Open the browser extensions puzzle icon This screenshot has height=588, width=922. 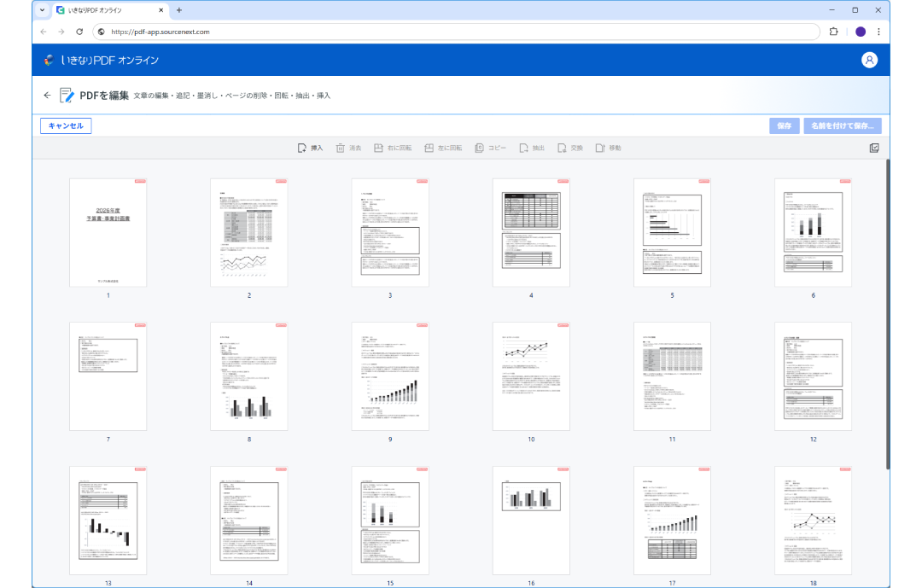(834, 32)
